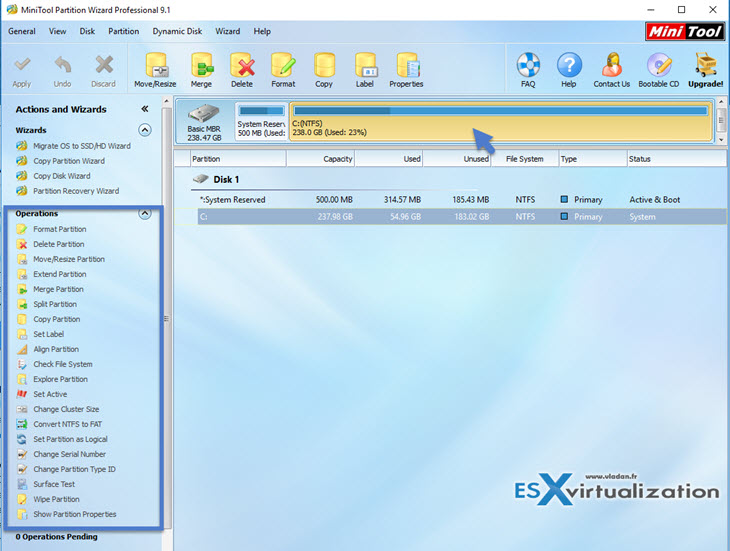The width and height of the screenshot is (730, 551).
Task: Click Change Partition Type ID
Action: (66, 469)
